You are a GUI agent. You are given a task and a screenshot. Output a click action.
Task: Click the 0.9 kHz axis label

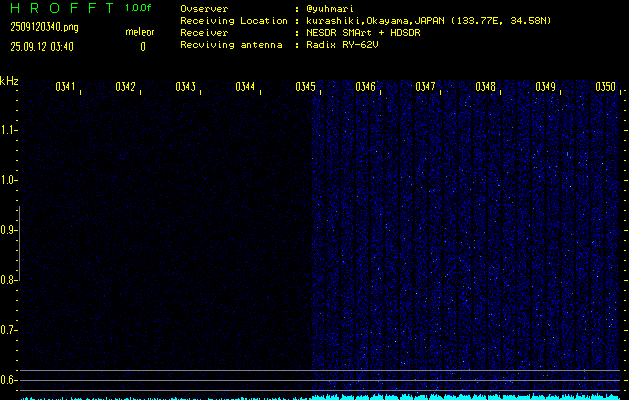coord(8,230)
